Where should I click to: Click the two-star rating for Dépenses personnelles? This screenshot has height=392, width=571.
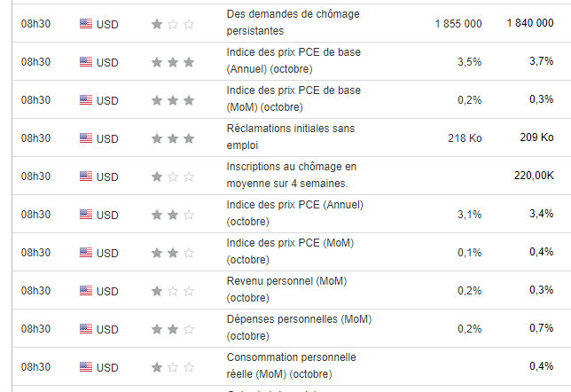(173, 329)
